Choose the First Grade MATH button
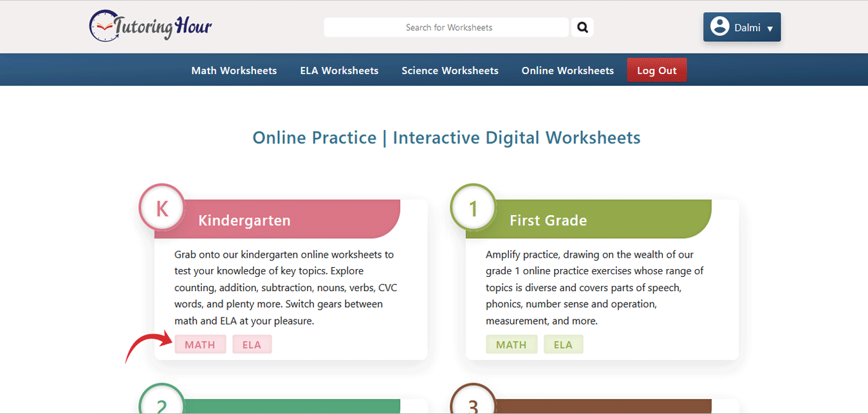This screenshot has height=414, width=868. point(512,344)
